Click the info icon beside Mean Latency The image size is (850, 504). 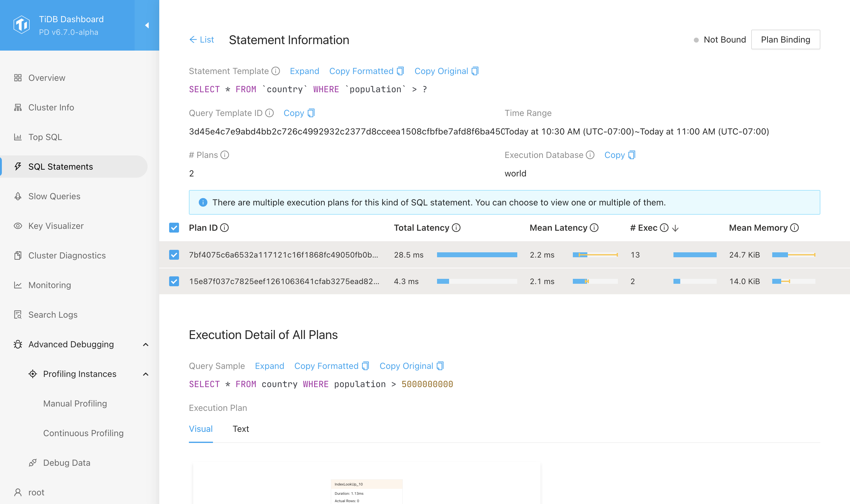pos(594,228)
